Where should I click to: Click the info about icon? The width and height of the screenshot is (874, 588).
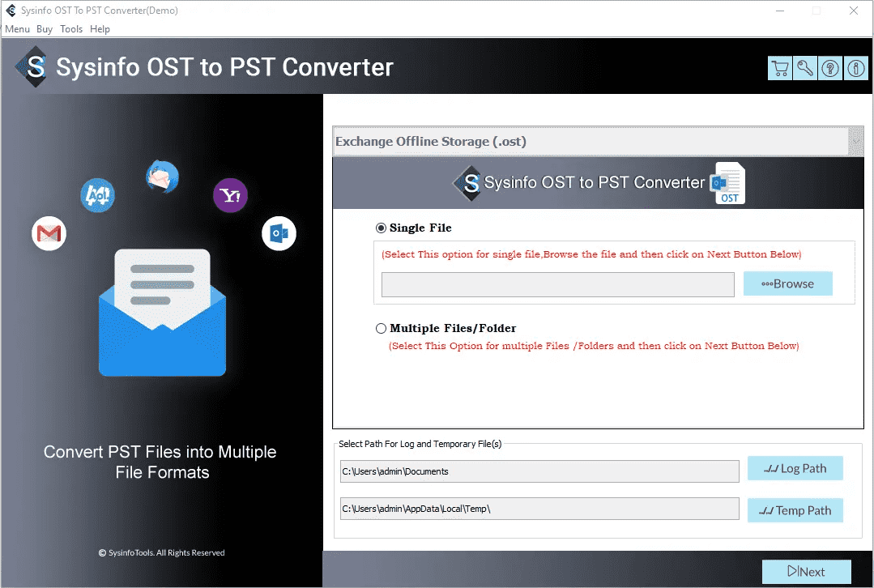click(x=855, y=69)
